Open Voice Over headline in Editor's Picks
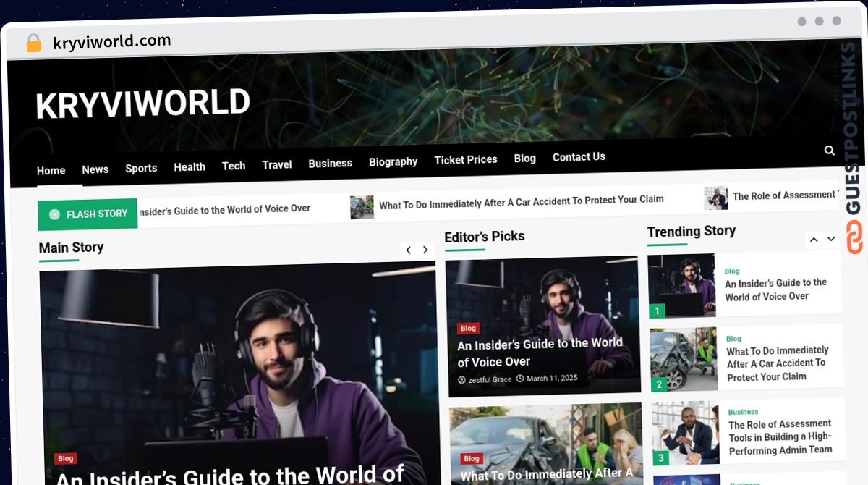Image resolution: width=868 pixels, height=485 pixels. click(x=540, y=352)
